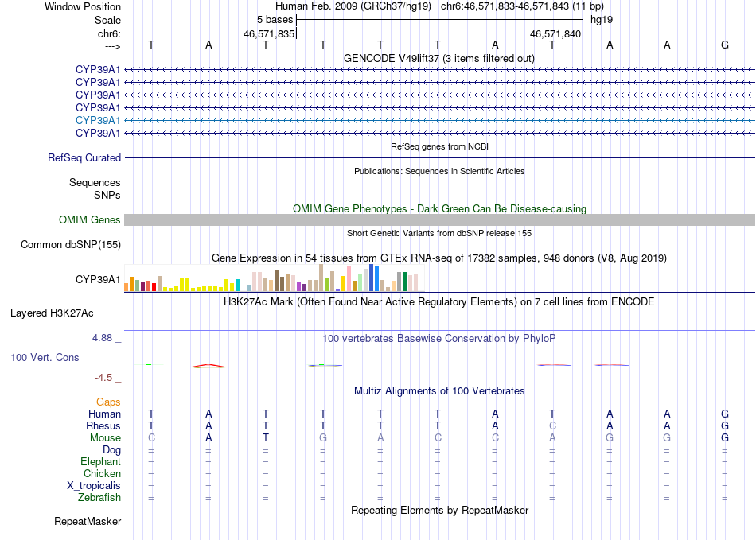Click Multiz Alignments of 100 Vertebrates title
This screenshot has width=756, height=540.
pos(439,390)
